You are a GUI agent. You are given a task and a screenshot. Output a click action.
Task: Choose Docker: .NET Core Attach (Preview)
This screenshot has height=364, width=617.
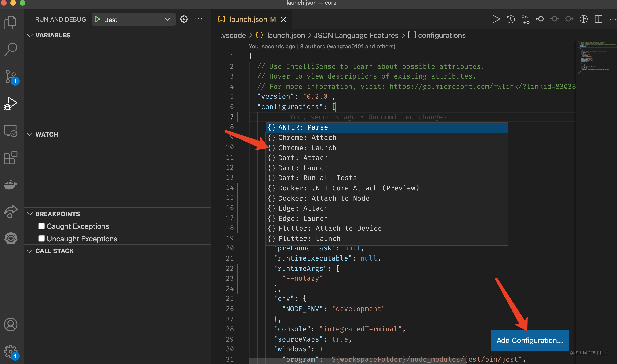[x=387, y=188]
